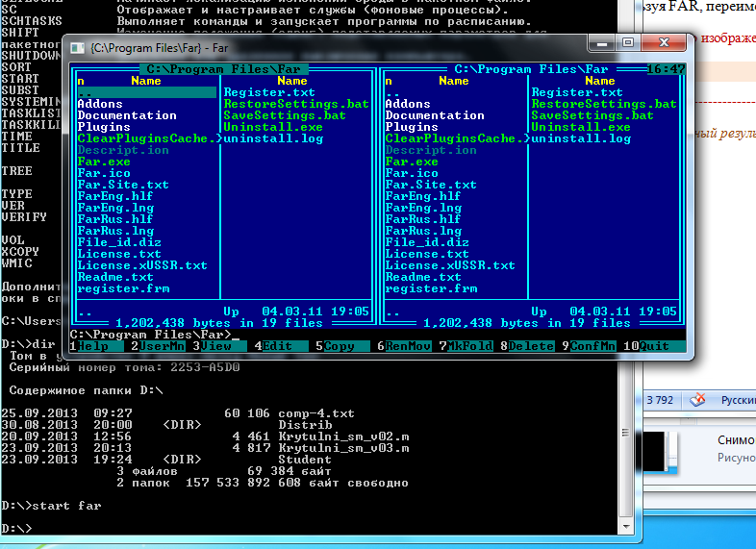The height and width of the screenshot is (549, 756).
Task: Select Addons folder in left panel
Action: point(100,104)
